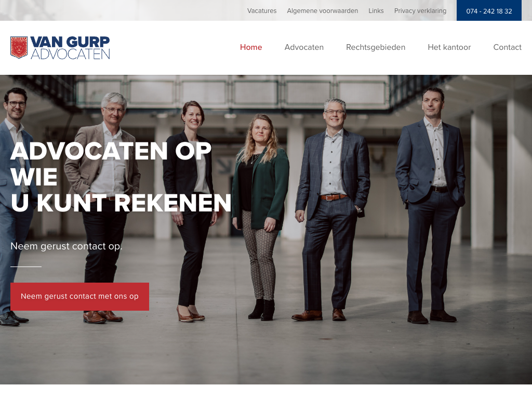The image size is (532, 399).
Task: Call phone number 074 - 242 18 32
Action: click(x=489, y=10)
